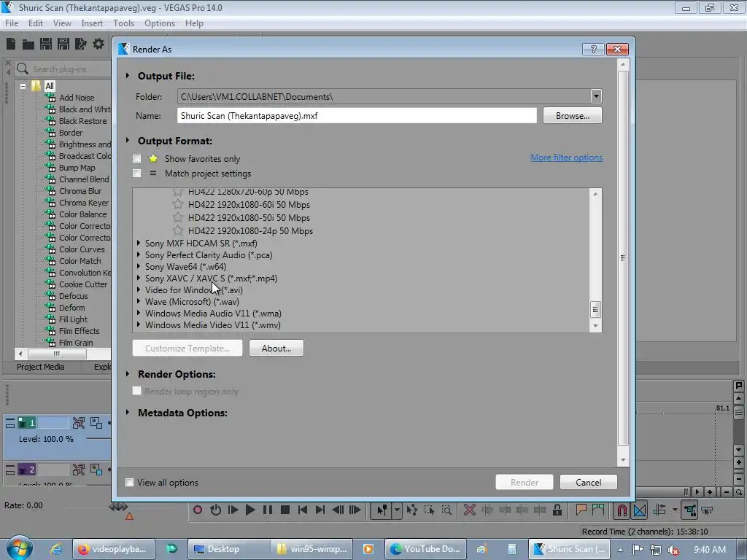
Task: Click the About... button
Action: 276,348
